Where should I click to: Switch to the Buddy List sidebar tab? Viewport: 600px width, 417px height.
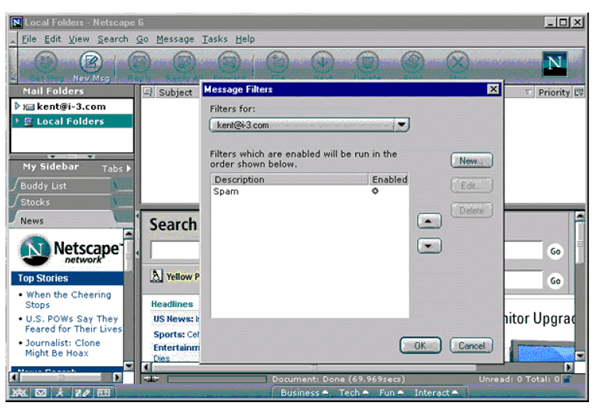click(62, 186)
